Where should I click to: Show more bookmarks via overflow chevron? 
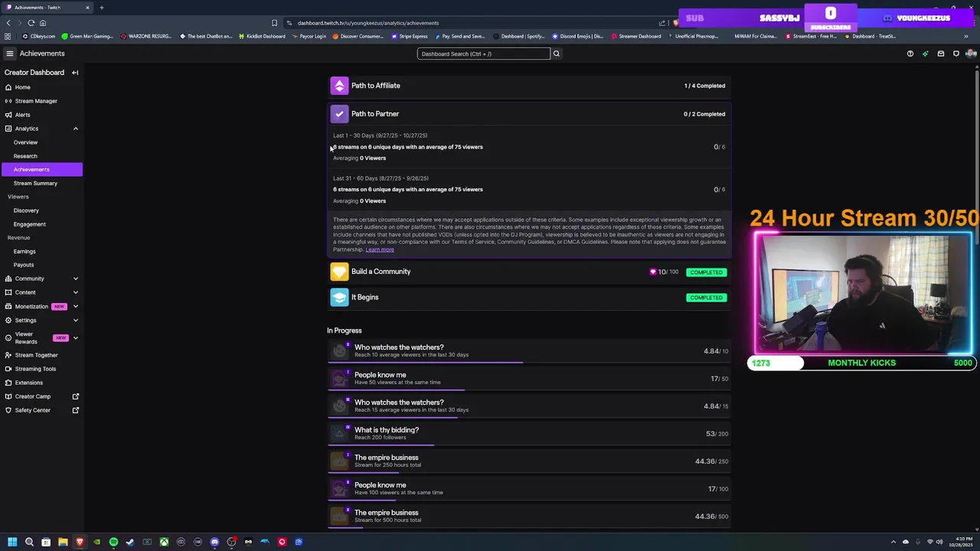(965, 36)
